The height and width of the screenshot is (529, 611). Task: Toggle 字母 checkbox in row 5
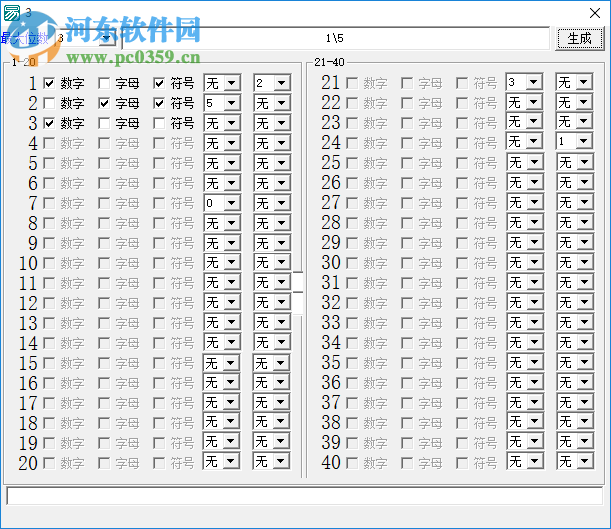point(104,163)
